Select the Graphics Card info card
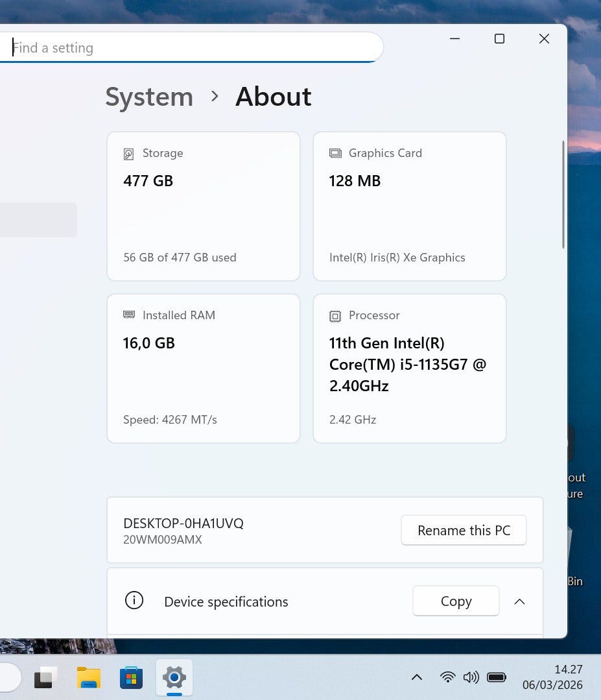This screenshot has height=700, width=601. point(410,206)
